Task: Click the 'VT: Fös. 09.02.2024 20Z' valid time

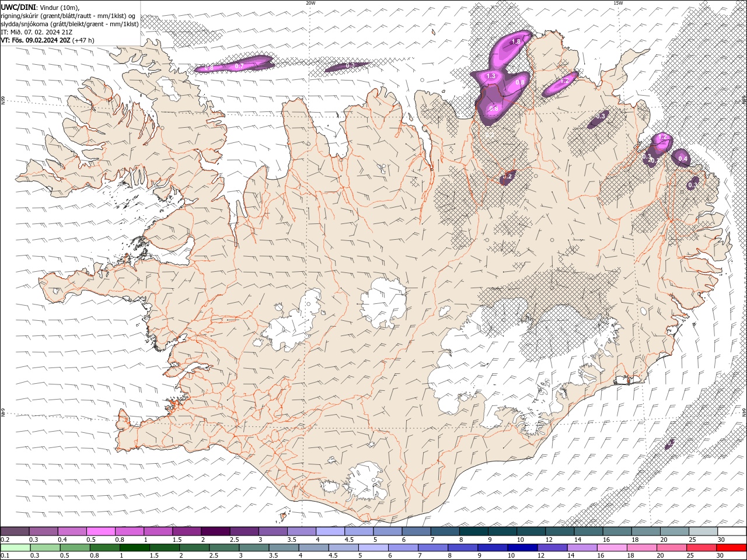Action: coord(36,40)
